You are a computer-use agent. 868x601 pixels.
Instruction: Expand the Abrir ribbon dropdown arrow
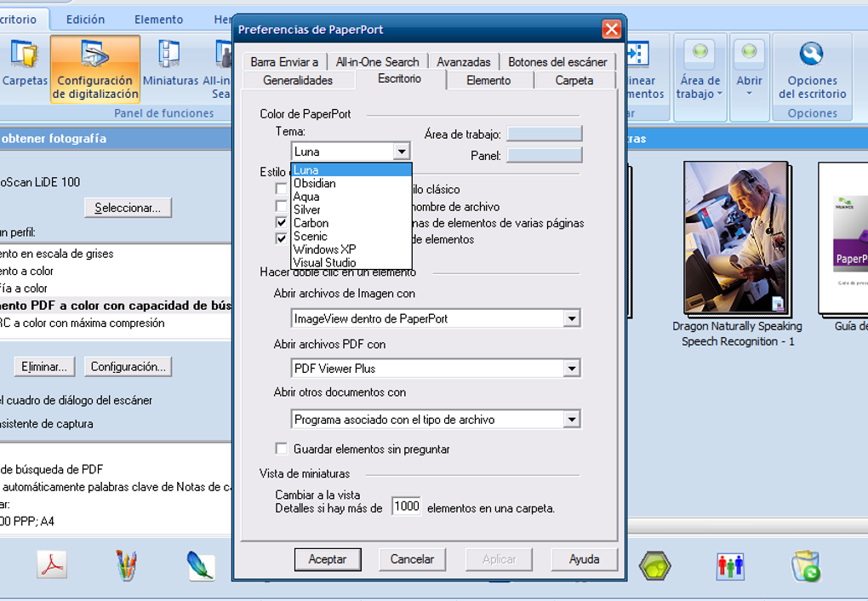(x=749, y=94)
